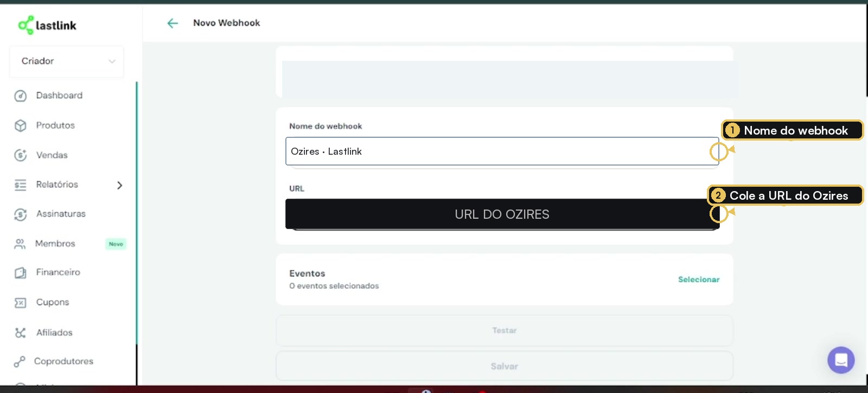Click the Salvar button
The width and height of the screenshot is (868, 393).
tap(505, 366)
